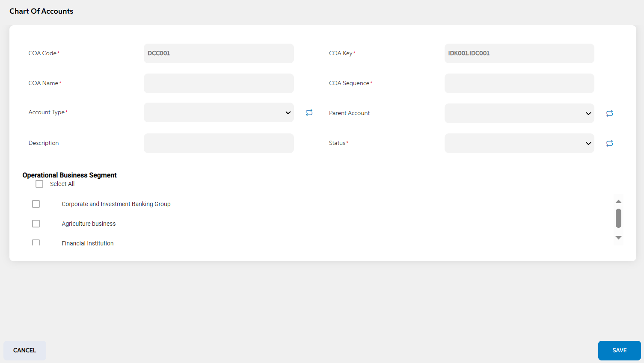Screen dimensions: 644x363
Task: Check the Agriculture business checkbox
Action: pyautogui.click(x=36, y=224)
